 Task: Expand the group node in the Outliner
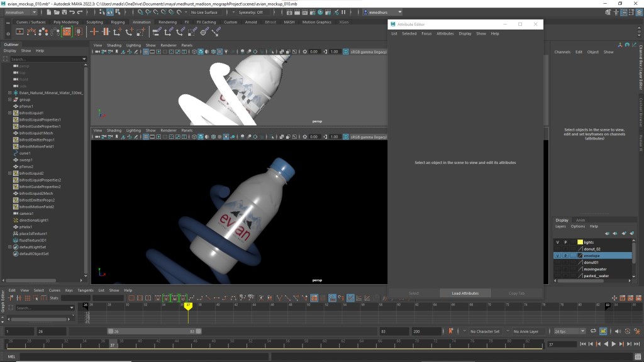(10, 99)
